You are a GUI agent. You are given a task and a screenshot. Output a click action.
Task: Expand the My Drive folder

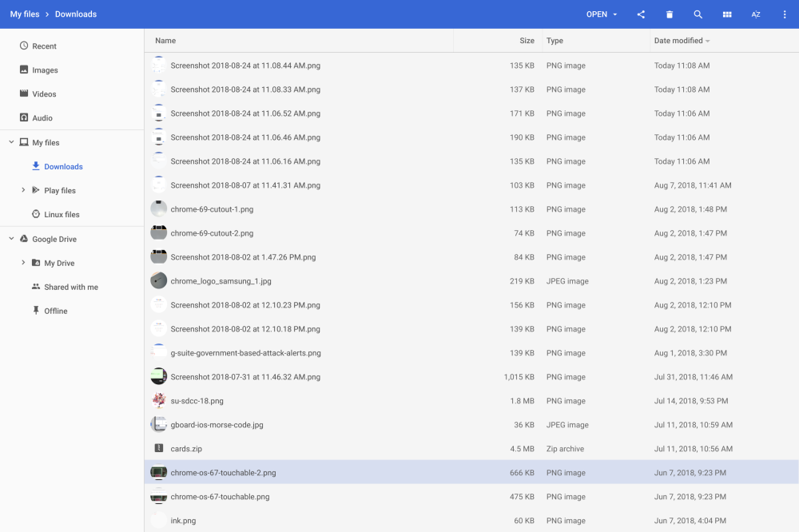[23, 263]
